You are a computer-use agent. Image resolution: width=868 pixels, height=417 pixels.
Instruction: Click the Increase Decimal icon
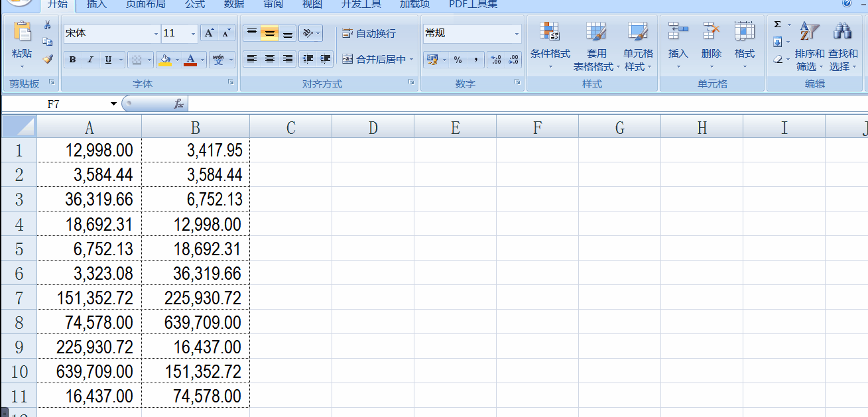[x=495, y=60]
